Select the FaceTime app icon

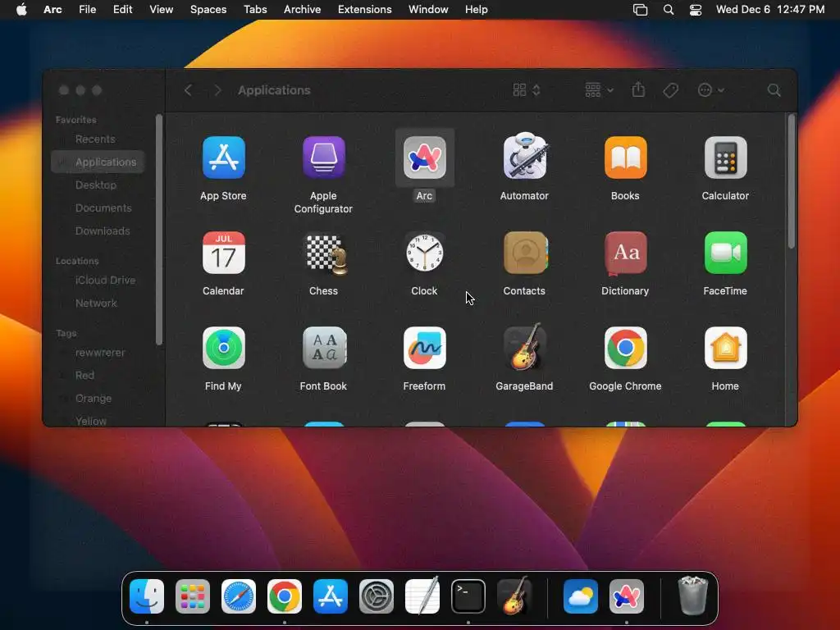[725, 253]
